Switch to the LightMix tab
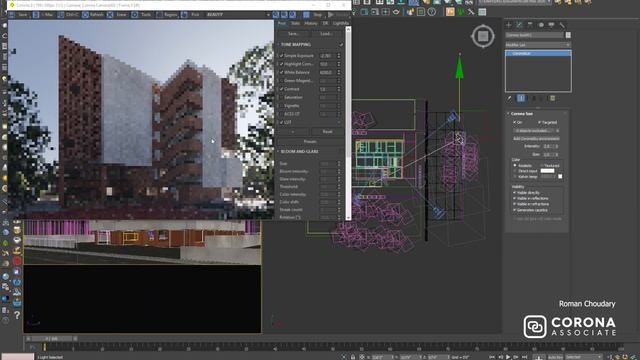640x360 pixels. (341, 23)
